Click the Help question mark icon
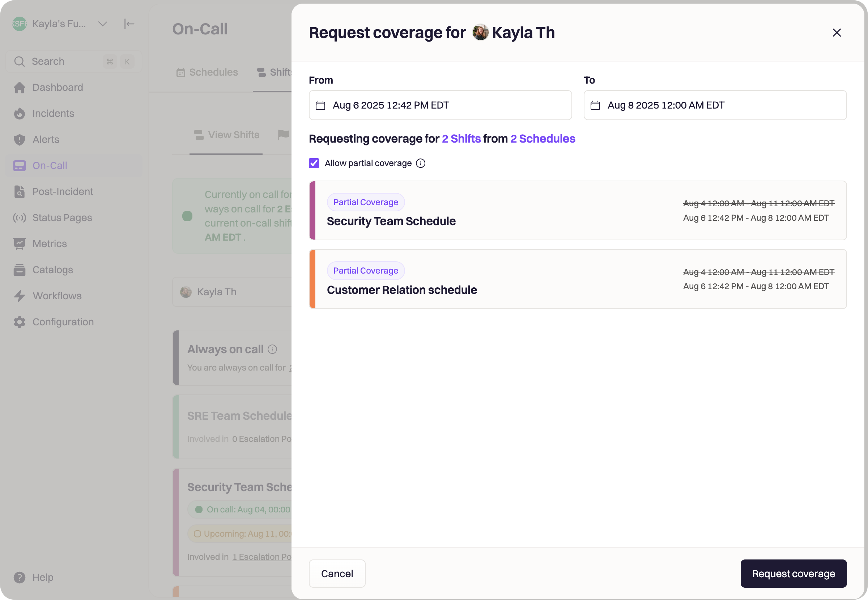Viewport: 868px width, 600px height. tap(20, 577)
